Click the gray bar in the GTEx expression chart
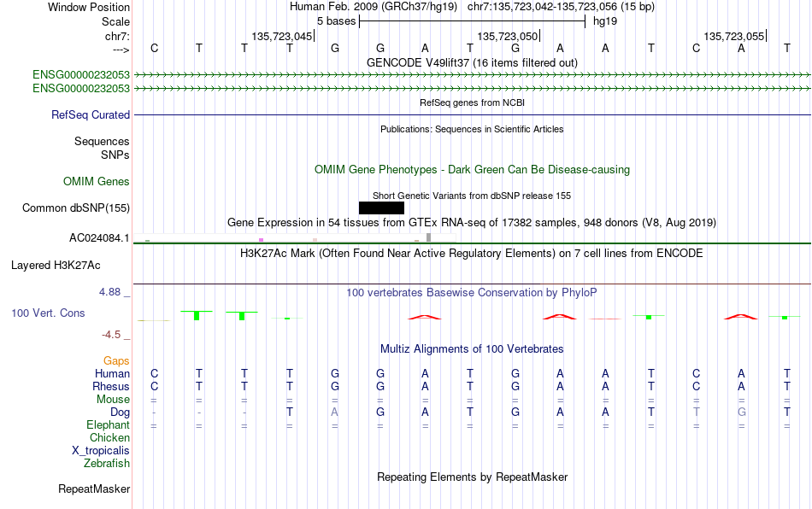The height and width of the screenshot is (509, 812). coord(428,237)
